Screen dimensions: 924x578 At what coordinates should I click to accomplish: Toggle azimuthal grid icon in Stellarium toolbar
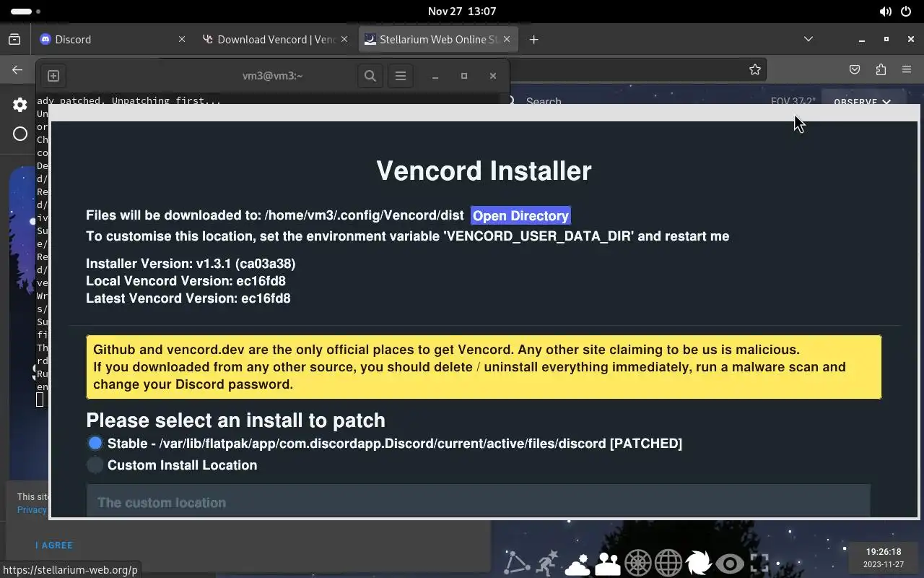pyautogui.click(x=638, y=563)
